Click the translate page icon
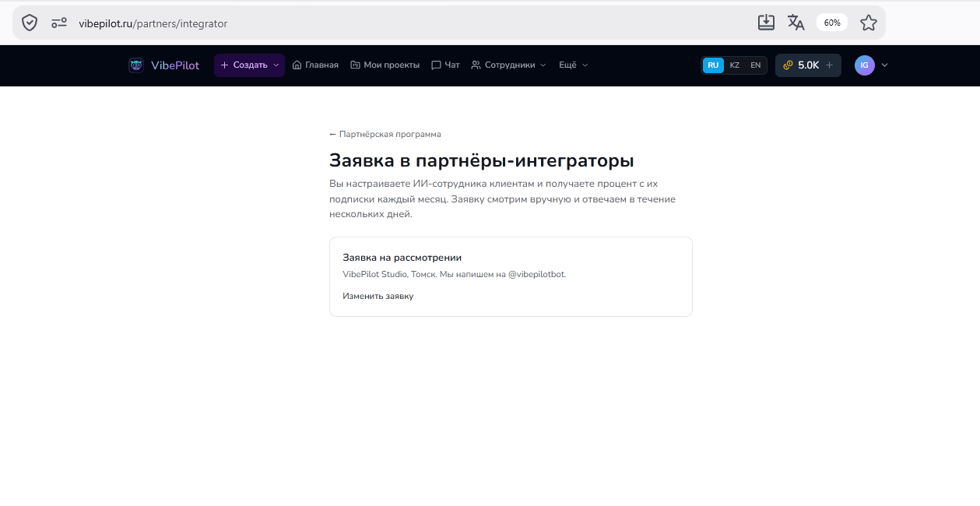 pos(796,23)
